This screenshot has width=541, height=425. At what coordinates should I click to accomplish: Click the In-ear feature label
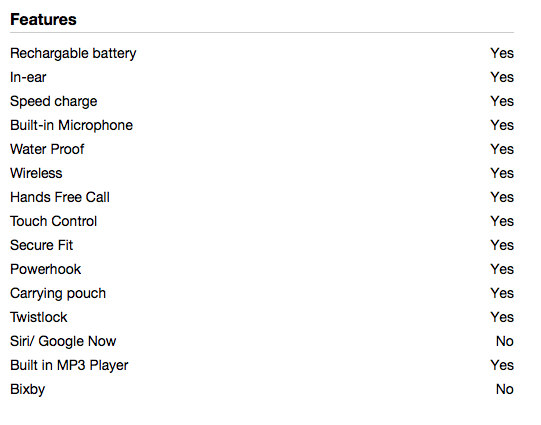[x=28, y=77]
